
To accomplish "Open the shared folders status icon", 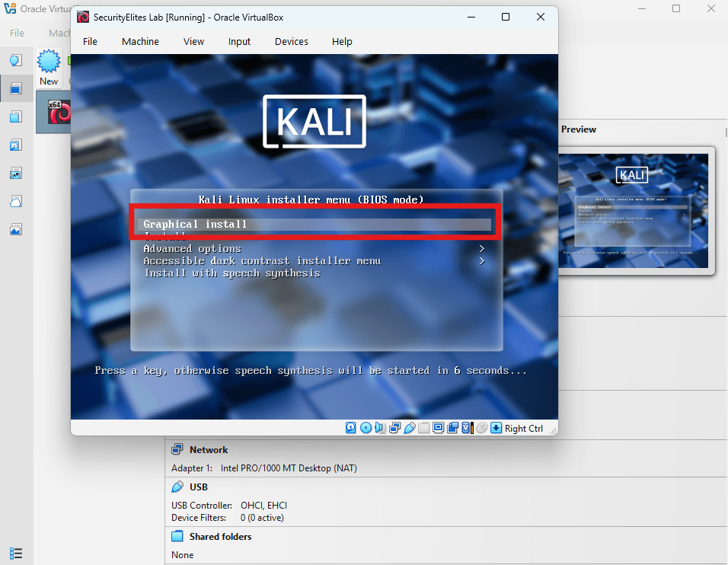I will [x=424, y=428].
